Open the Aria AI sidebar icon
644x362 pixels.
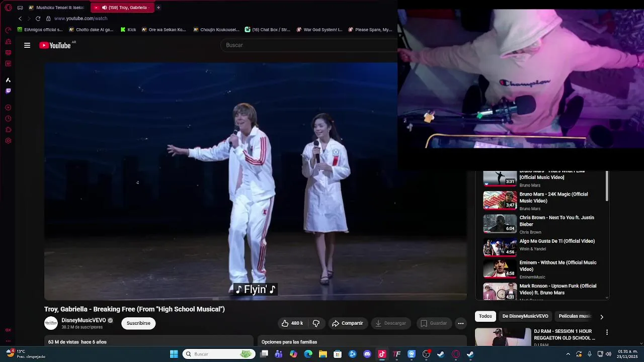tap(8, 80)
